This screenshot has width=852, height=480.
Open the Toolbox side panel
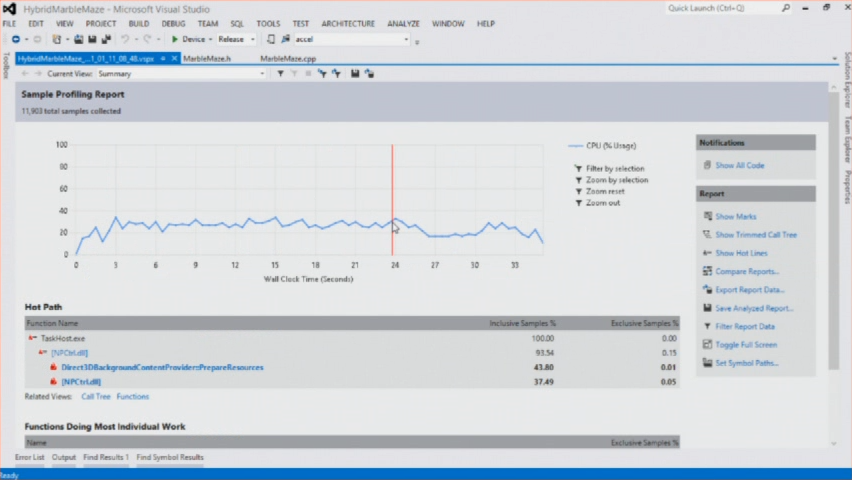6,65
